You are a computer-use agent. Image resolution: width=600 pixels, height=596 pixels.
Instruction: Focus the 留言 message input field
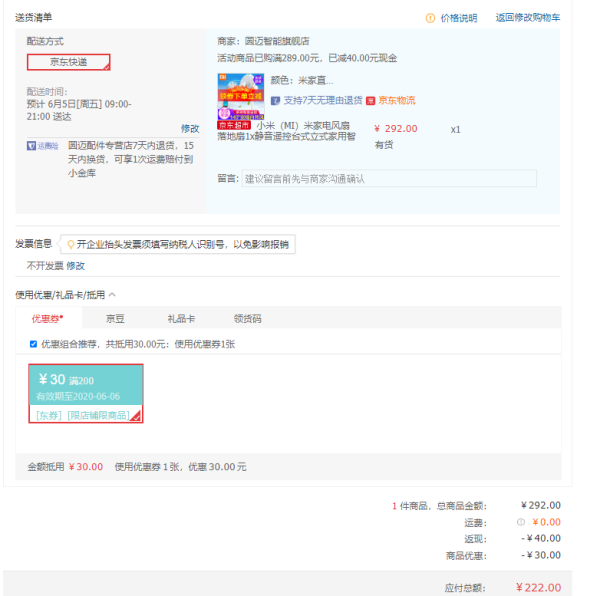389,178
